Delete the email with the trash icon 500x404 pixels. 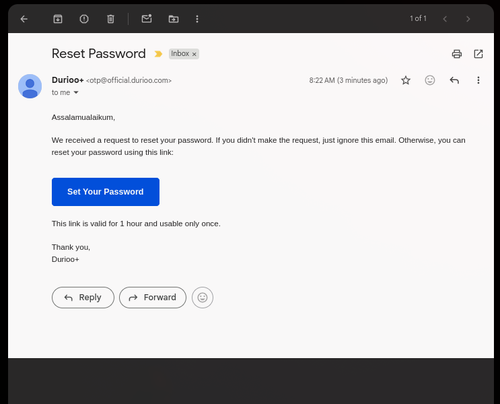[111, 19]
